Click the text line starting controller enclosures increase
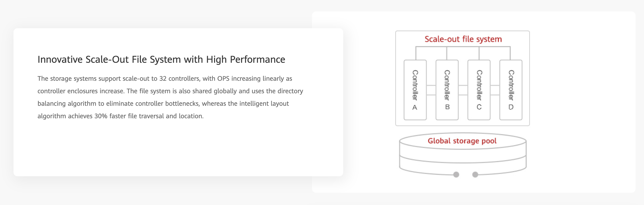 point(170,91)
